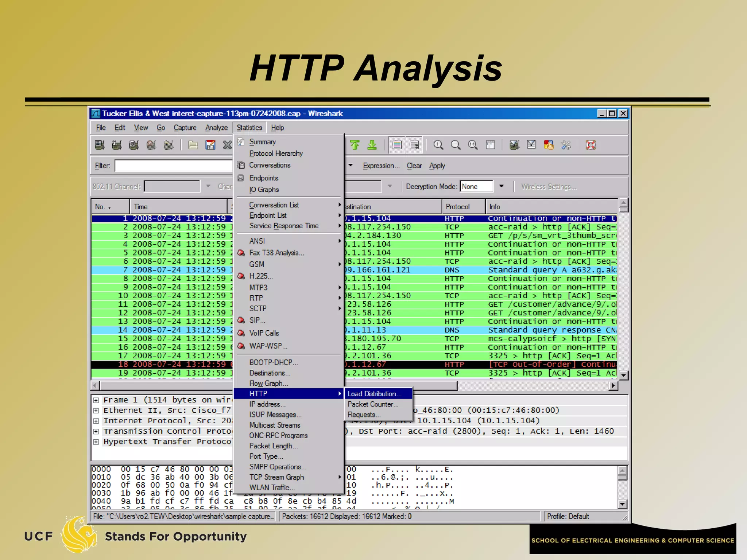This screenshot has width=747, height=560.
Task: Reset zoom to normal size 1:1 icon
Action: tap(473, 145)
